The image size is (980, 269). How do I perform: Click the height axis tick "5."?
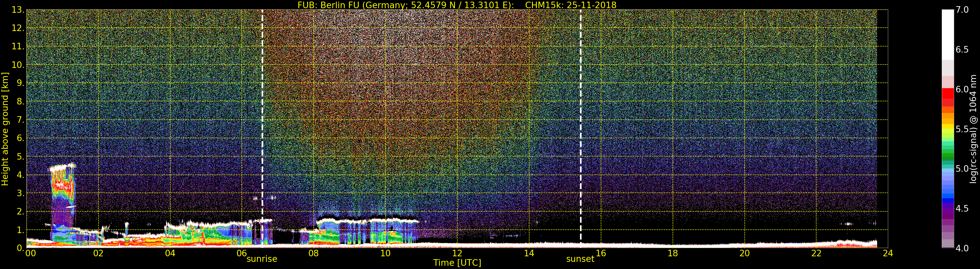tap(21, 156)
